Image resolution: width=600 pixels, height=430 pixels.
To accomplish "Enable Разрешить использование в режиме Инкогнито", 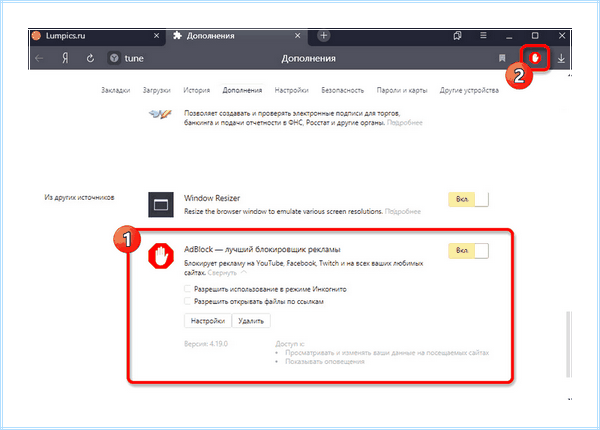I will [x=188, y=289].
